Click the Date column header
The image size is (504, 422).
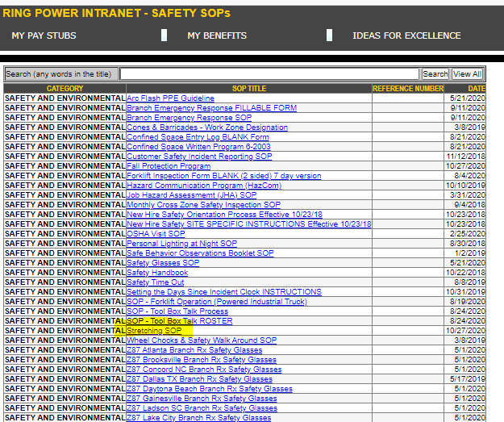(x=476, y=88)
